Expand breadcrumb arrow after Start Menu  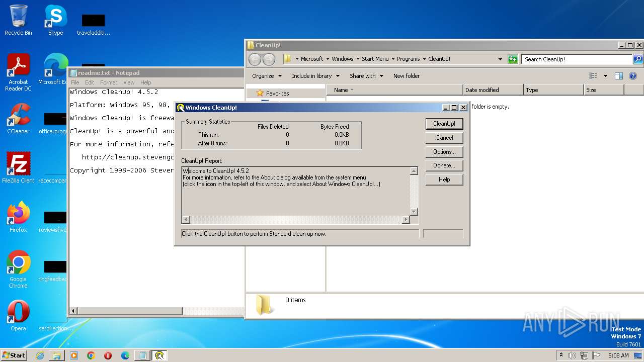coord(393,59)
